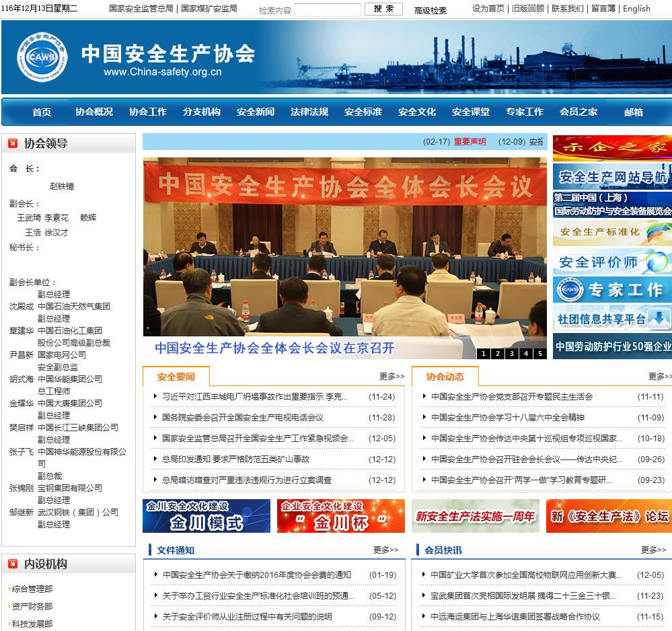The image size is (672, 631).
Task: Click the red icon beside 内设机构
Action: coord(13,564)
